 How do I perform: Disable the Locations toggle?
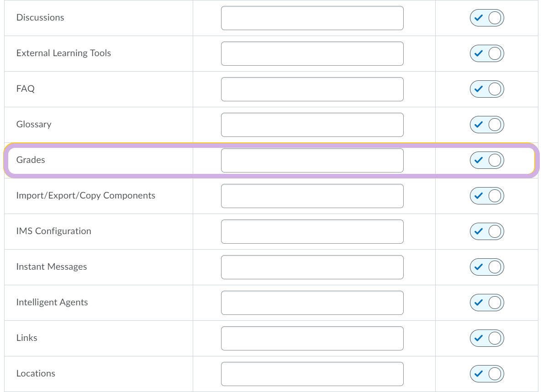pos(486,374)
